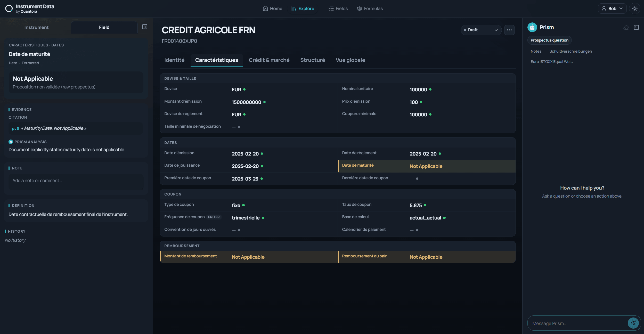The width and height of the screenshot is (644, 334).
Task: Select the Montant d'émission value 1500000000
Action: [246, 102]
